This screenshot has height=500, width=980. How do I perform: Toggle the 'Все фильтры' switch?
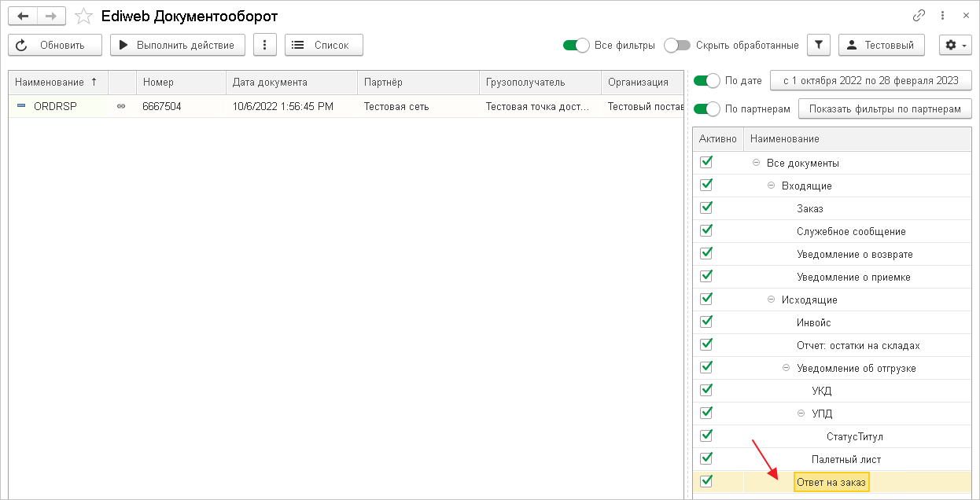point(577,45)
